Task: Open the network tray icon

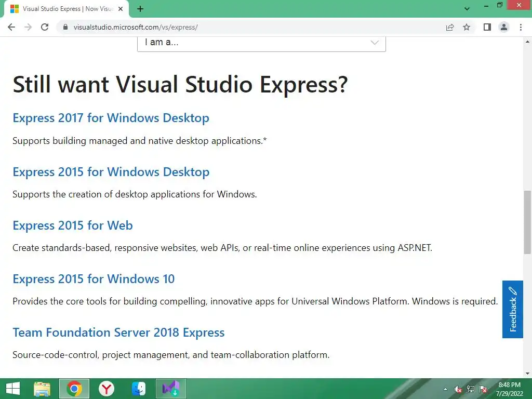Action: [471, 389]
